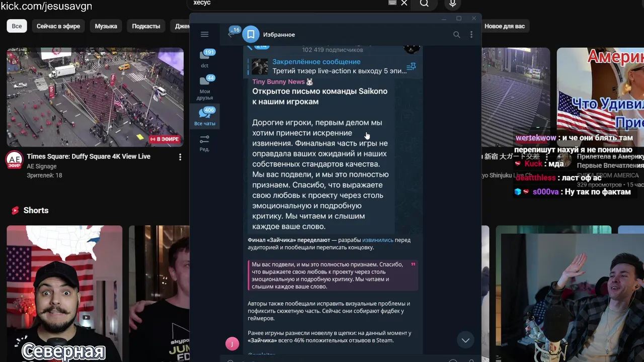Open the on-screen keyboard in search box
Image resolution: width=644 pixels, height=362 pixels.
392,3
